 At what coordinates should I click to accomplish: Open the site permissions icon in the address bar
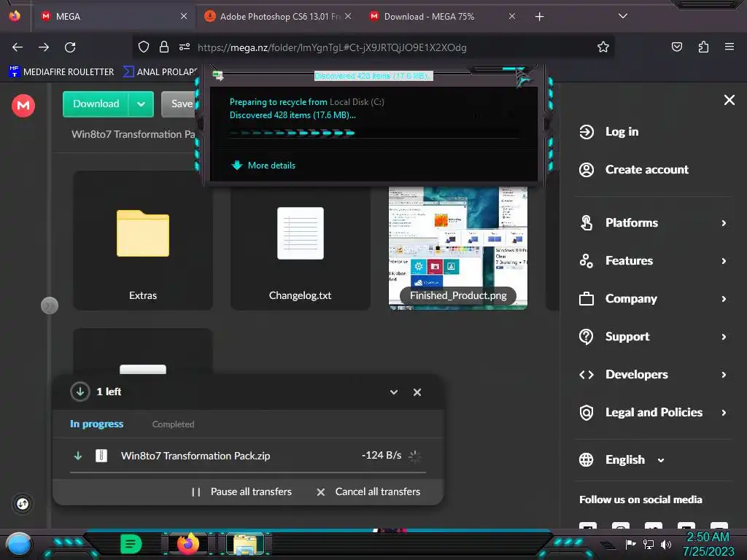185,47
